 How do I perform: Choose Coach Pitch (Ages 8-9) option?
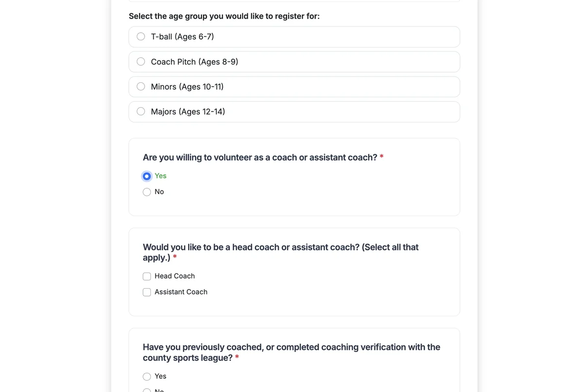tap(141, 61)
